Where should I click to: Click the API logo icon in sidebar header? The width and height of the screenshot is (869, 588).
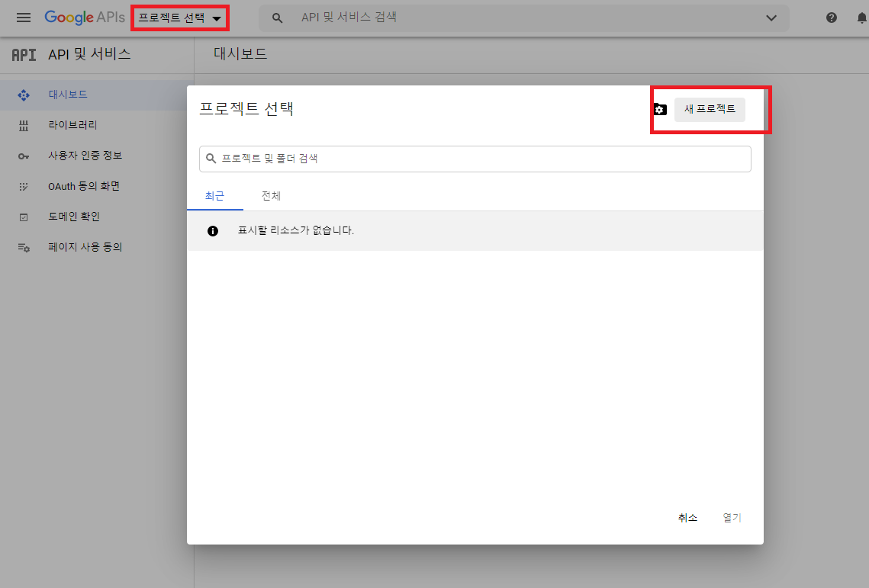pos(24,55)
